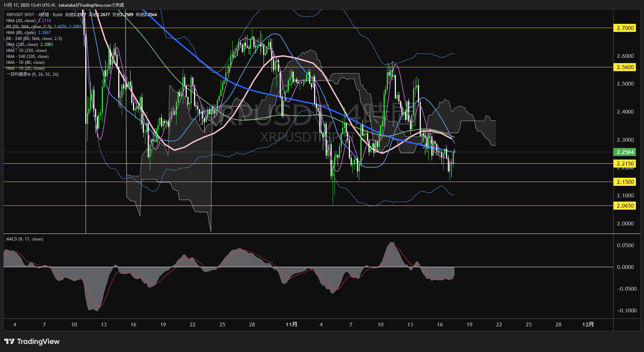Click the yellow 2.7000 price level label
Image resolution: width=644 pixels, height=352 pixels.
coord(625,28)
